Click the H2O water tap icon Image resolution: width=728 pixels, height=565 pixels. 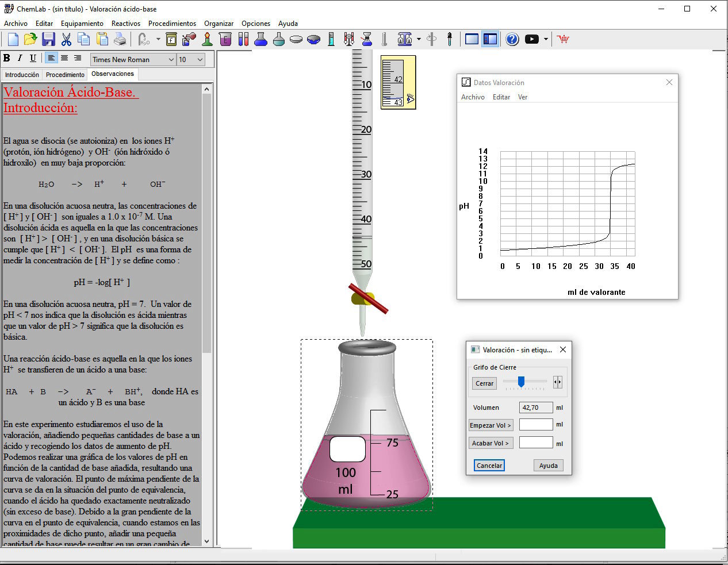pos(144,39)
